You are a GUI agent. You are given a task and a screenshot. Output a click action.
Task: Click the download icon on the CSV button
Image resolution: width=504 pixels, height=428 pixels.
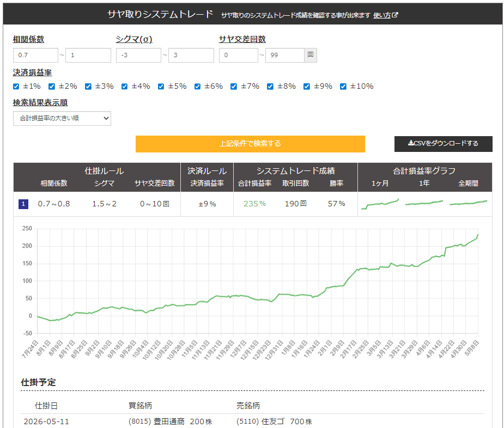point(410,143)
